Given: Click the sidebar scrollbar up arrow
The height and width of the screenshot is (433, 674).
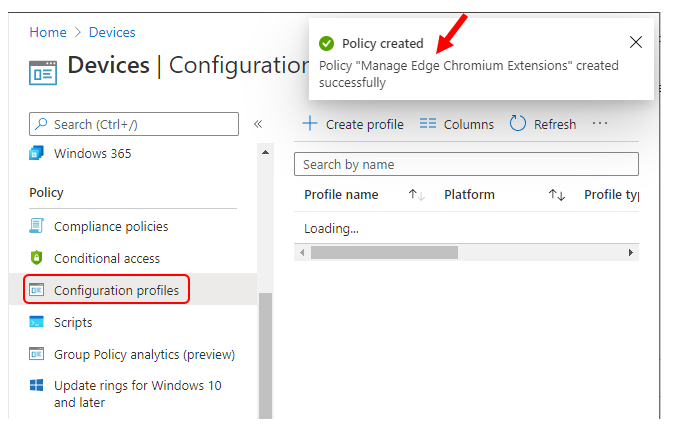Looking at the screenshot, I should pos(266,152).
